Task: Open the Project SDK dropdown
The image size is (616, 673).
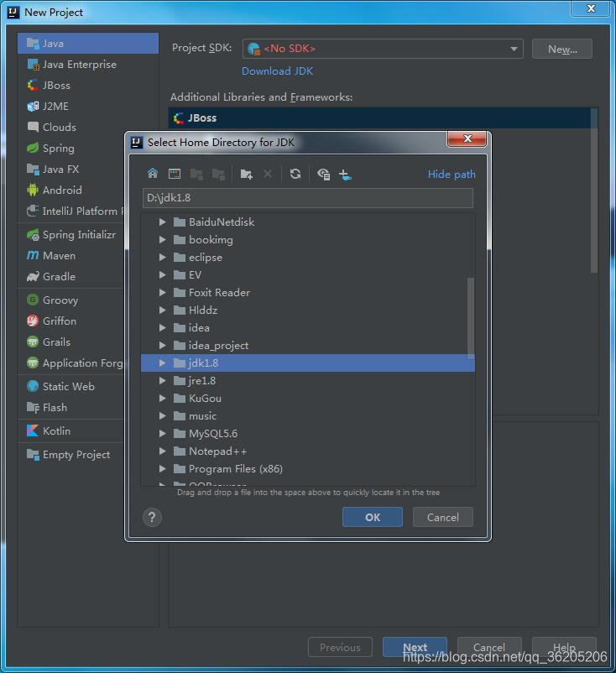Action: point(383,49)
